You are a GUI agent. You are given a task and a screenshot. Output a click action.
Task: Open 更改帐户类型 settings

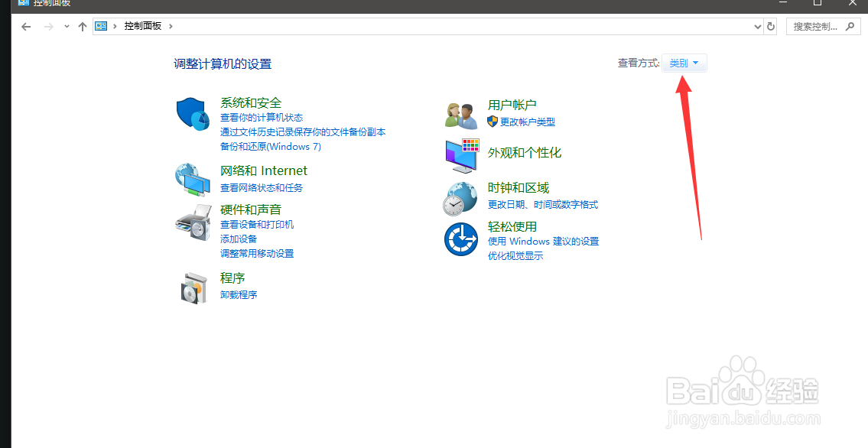click(528, 122)
